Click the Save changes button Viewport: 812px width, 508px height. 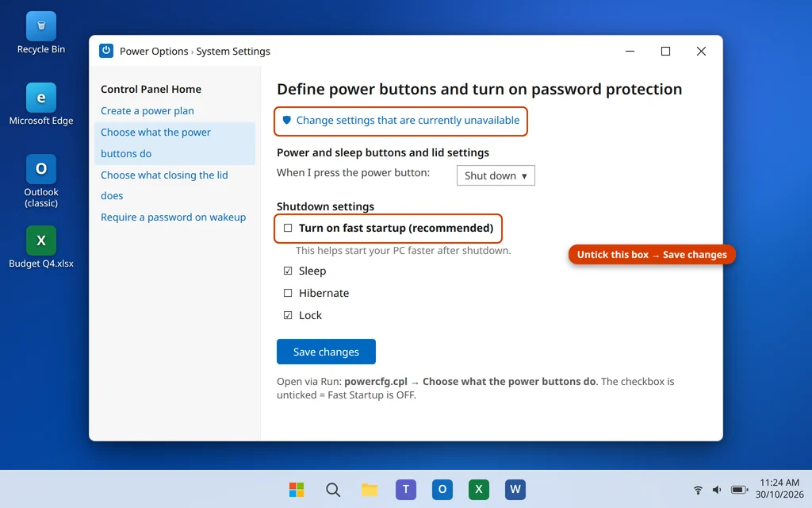326,352
